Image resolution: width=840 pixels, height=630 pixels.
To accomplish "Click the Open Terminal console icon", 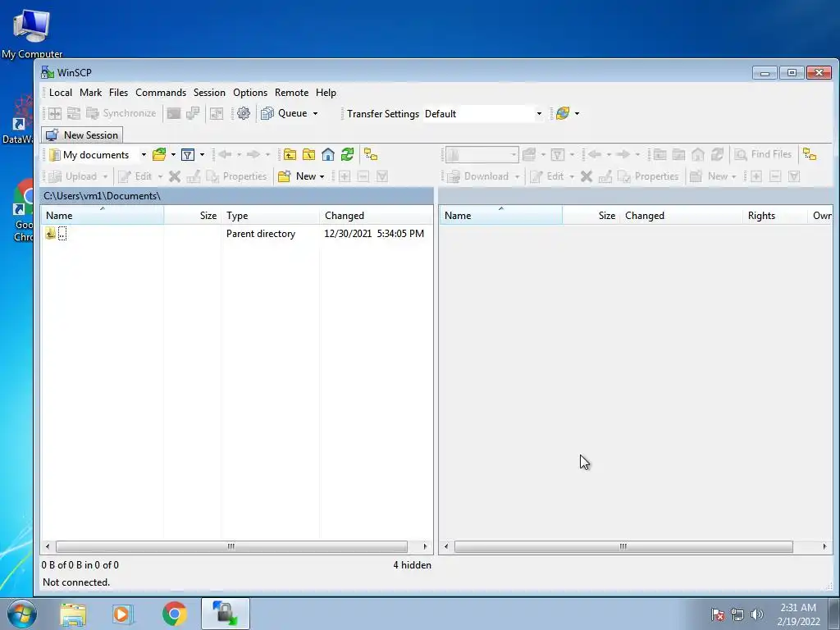I will (x=174, y=113).
